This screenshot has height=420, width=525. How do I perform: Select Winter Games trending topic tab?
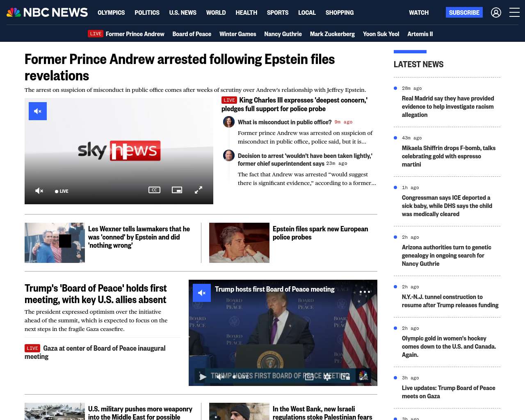(237, 34)
